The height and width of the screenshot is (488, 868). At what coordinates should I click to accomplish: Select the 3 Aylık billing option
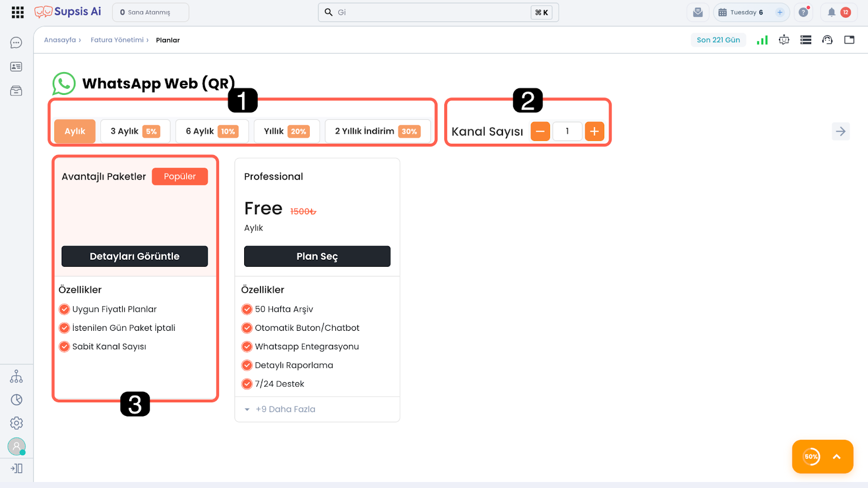pos(135,131)
